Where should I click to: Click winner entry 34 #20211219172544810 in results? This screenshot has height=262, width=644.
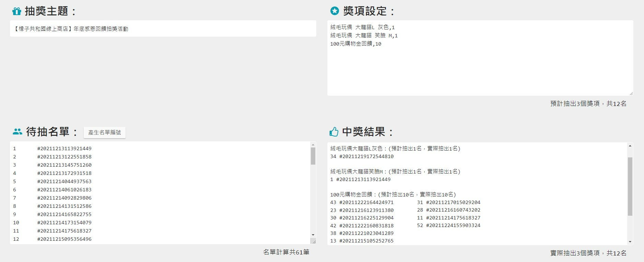point(362,156)
